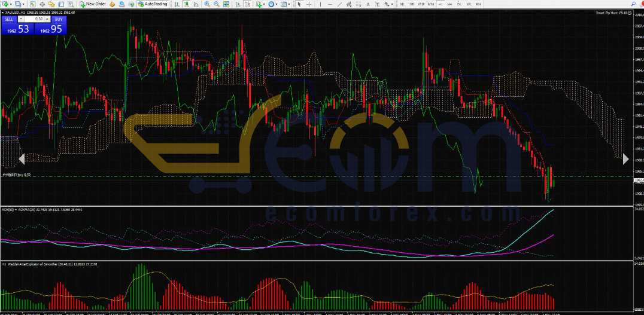Open the chart Profiles menu icon

(17, 4)
